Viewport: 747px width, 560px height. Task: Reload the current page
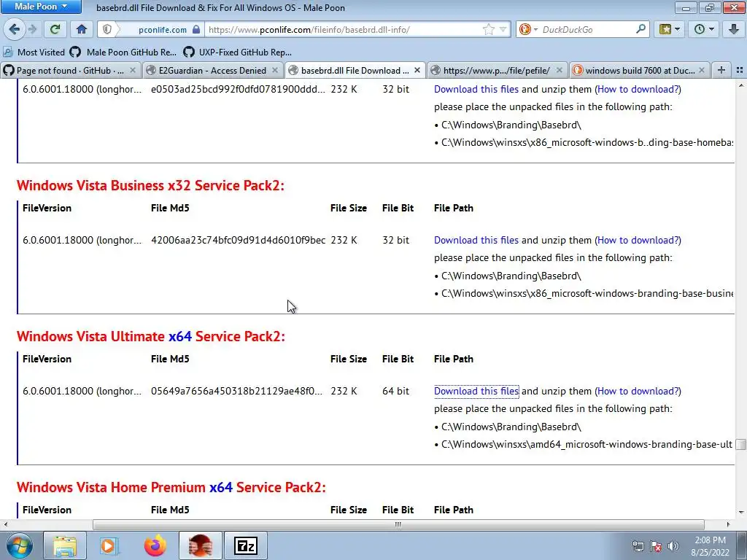coord(55,29)
